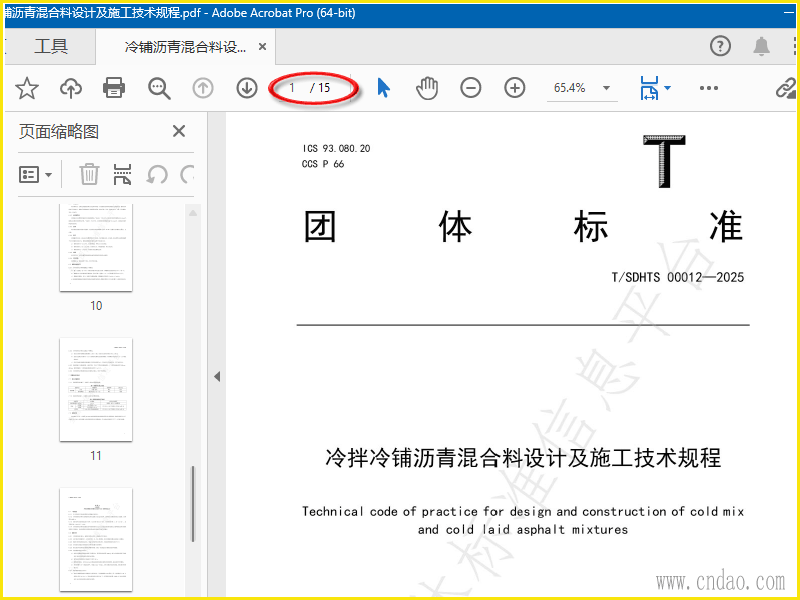Click the thumbnail panel scrollbar handle
Viewport: 800px width, 600px height.
coord(192,504)
